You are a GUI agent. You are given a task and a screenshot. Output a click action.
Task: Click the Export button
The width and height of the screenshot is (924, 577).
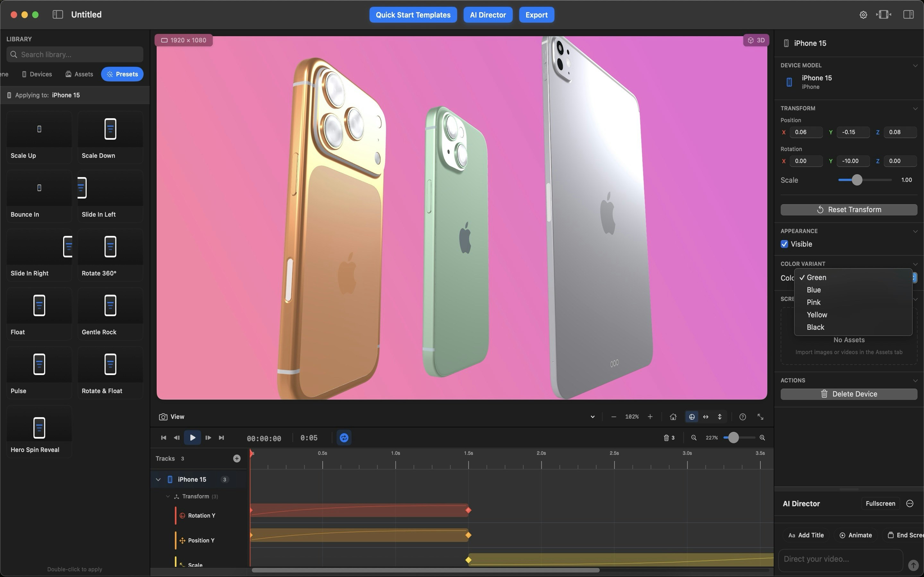pyautogui.click(x=536, y=15)
